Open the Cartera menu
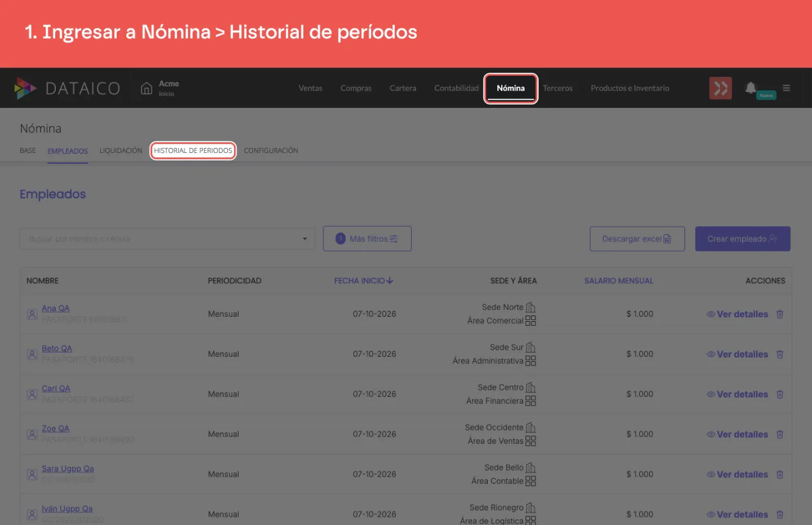The image size is (812, 525). click(x=403, y=88)
